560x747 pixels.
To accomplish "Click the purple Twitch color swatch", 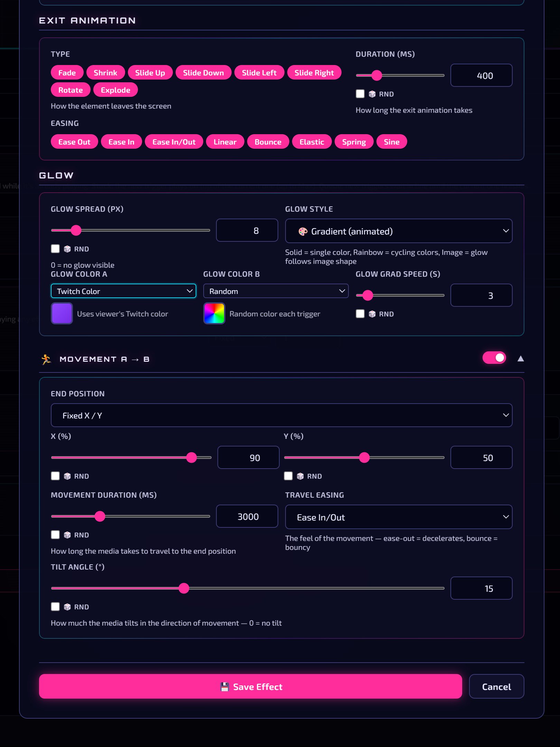I will (x=62, y=313).
